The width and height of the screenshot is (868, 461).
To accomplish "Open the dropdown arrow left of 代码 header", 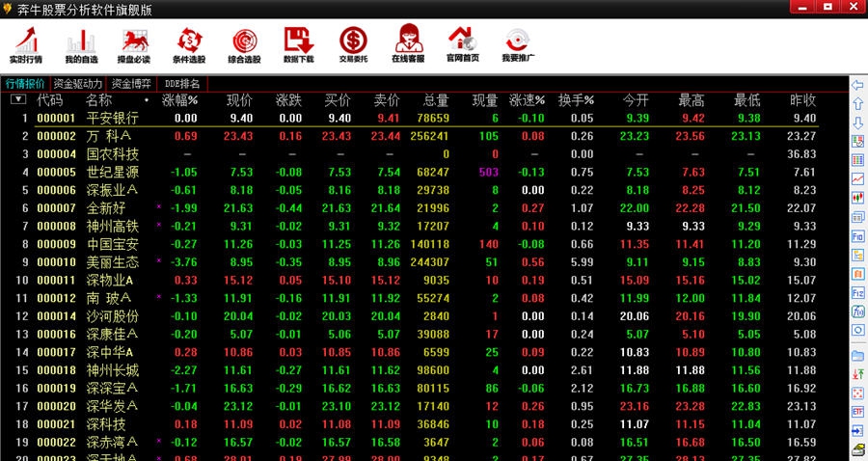I will click(18, 99).
